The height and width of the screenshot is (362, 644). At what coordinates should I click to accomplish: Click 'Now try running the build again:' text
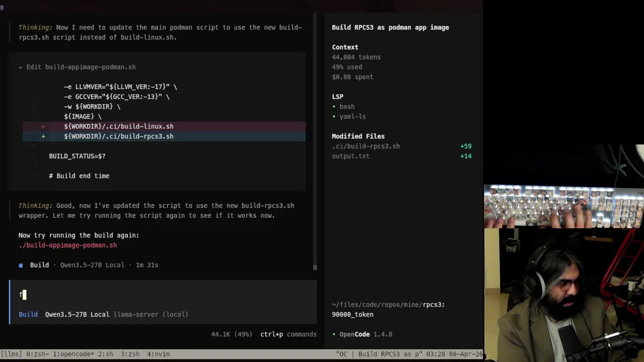click(x=79, y=235)
